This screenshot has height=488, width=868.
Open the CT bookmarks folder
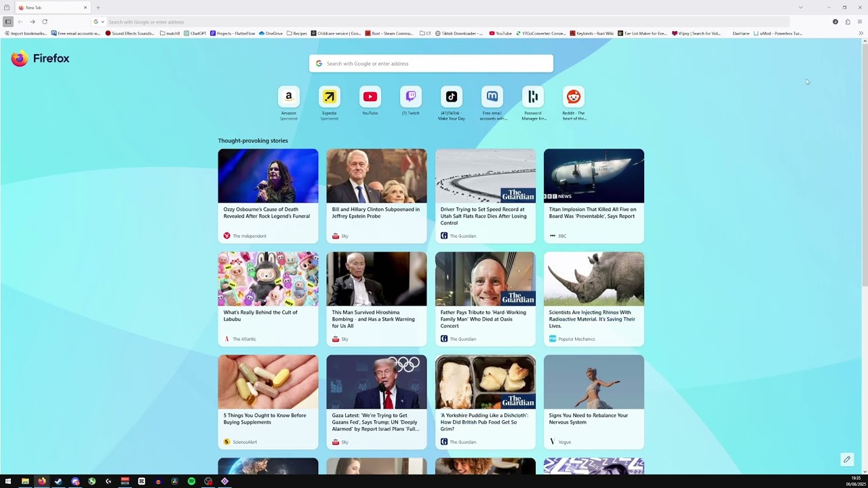click(x=425, y=33)
